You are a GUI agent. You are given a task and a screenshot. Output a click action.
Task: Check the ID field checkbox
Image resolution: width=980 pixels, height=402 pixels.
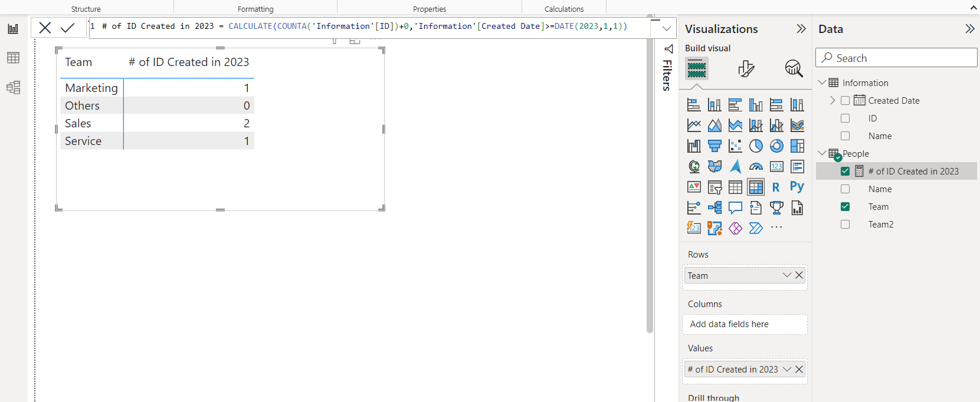coord(845,118)
